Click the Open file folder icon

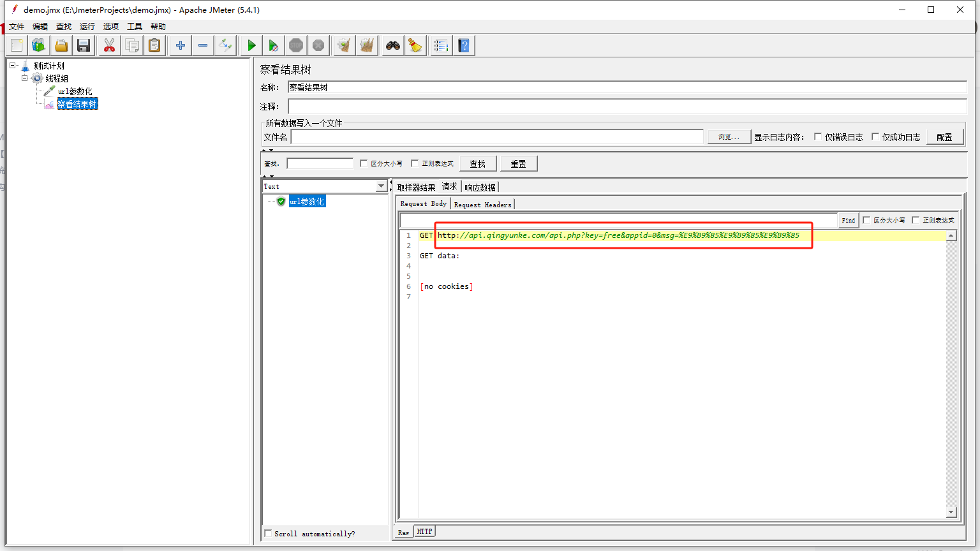point(61,45)
